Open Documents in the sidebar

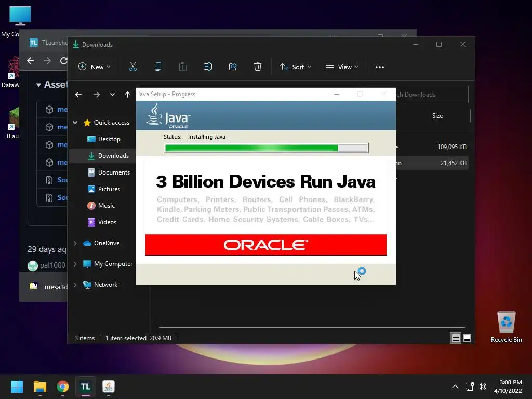coord(109,172)
